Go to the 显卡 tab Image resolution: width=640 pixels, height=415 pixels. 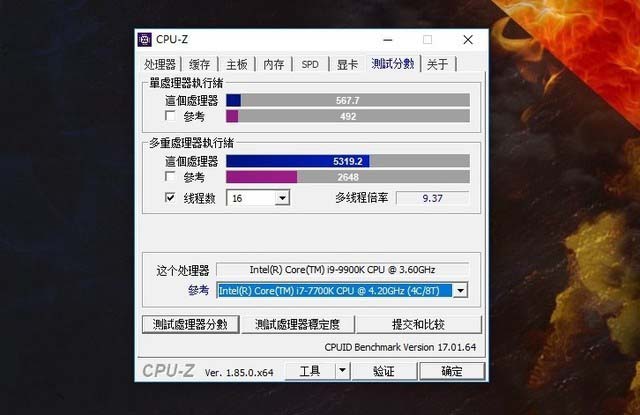[347, 64]
